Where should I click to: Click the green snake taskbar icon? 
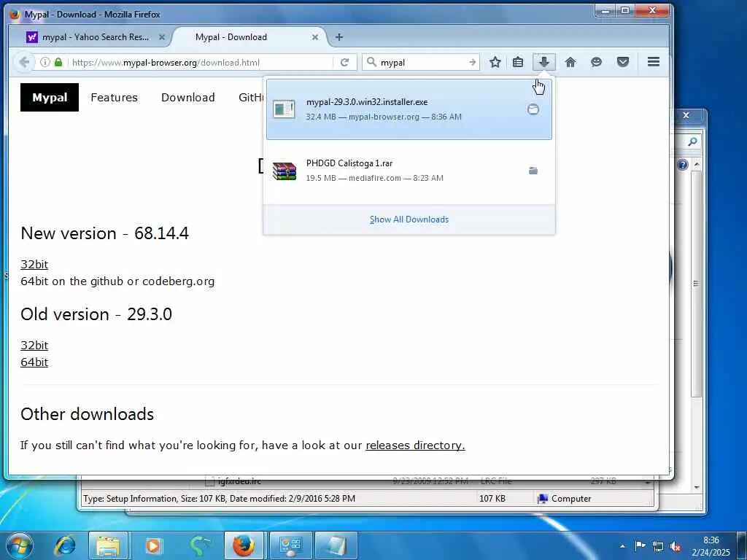(199, 545)
